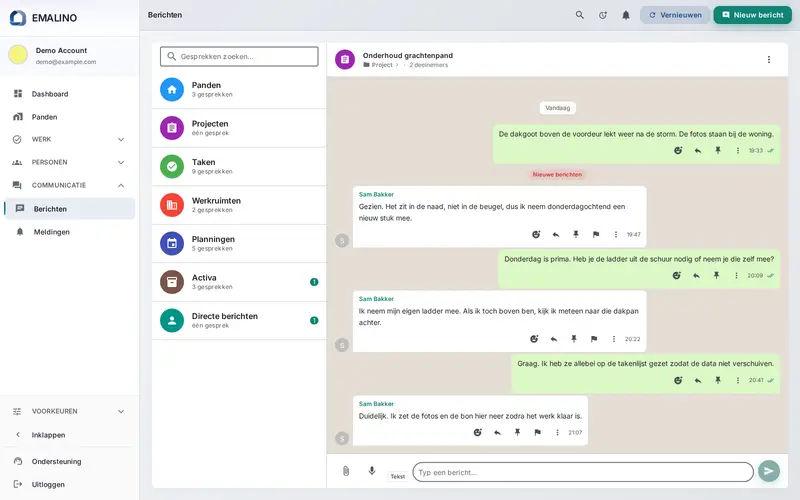Open more options on 20:09 message
The image size is (800, 500).
[736, 276]
